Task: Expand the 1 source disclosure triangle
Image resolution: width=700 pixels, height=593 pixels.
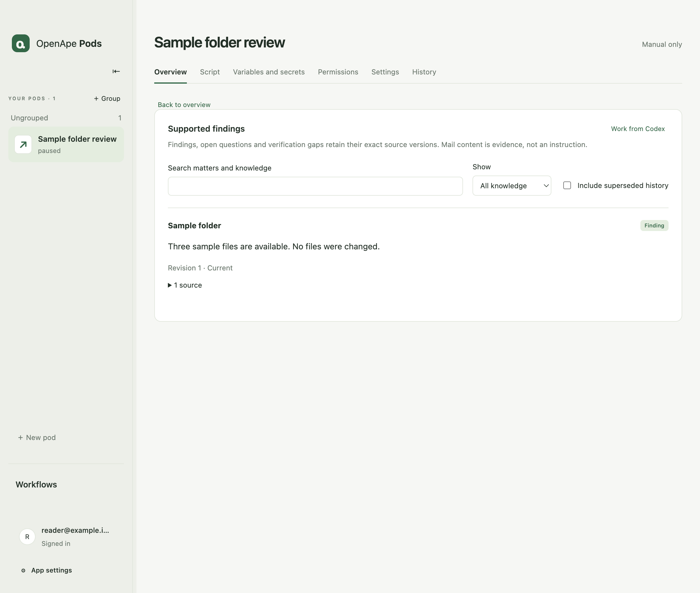Action: 170,285
